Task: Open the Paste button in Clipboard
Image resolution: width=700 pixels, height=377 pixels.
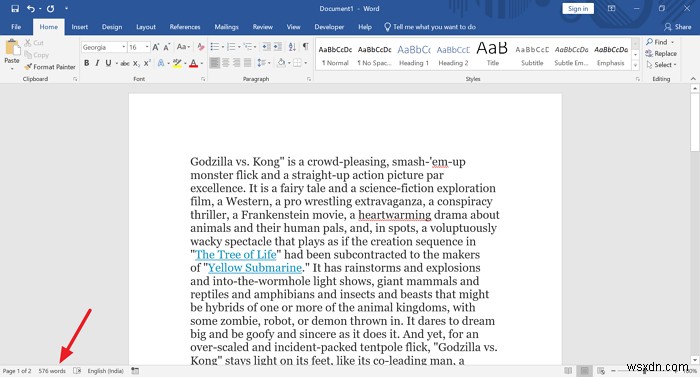Action: click(12, 54)
